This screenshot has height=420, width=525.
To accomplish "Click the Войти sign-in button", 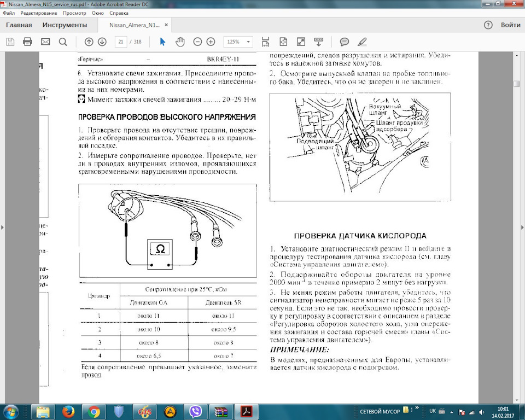I will [511, 25].
